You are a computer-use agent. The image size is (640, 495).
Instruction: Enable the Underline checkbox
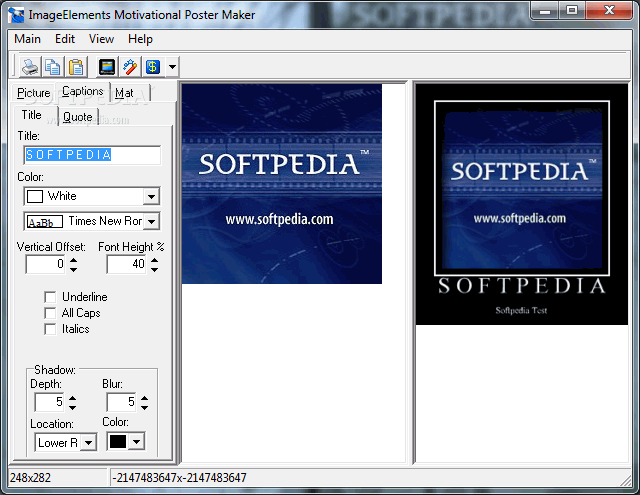pyautogui.click(x=50, y=297)
